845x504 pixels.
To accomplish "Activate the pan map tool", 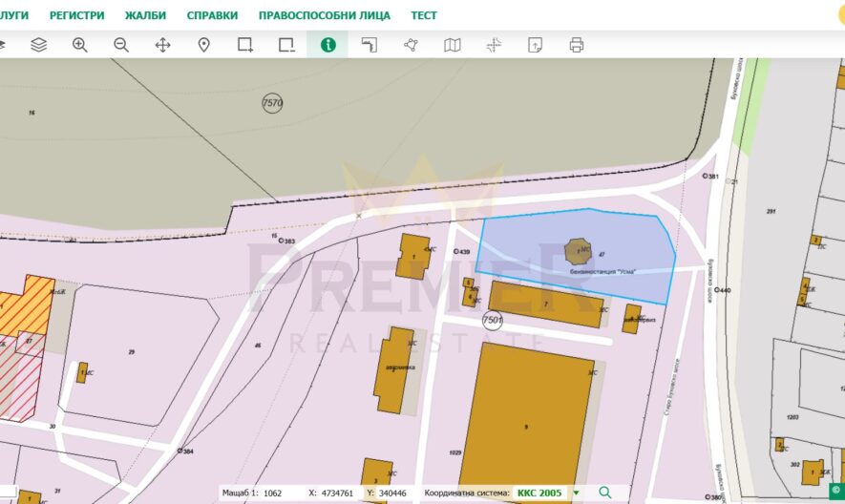I will pyautogui.click(x=162, y=45).
